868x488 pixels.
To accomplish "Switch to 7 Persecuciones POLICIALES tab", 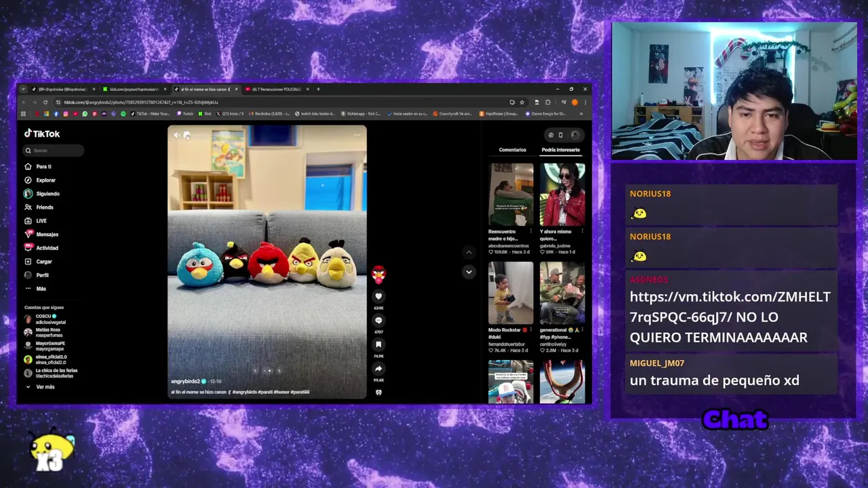I will (276, 89).
